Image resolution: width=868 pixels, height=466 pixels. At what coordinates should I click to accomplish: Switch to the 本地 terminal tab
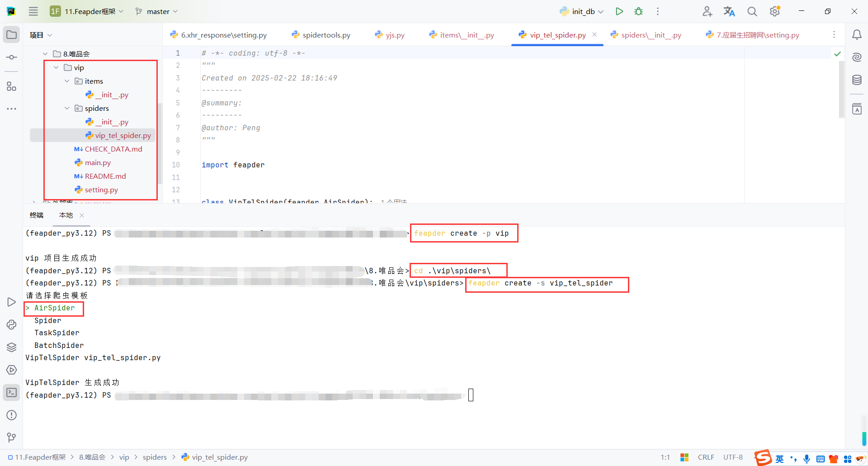tap(66, 215)
